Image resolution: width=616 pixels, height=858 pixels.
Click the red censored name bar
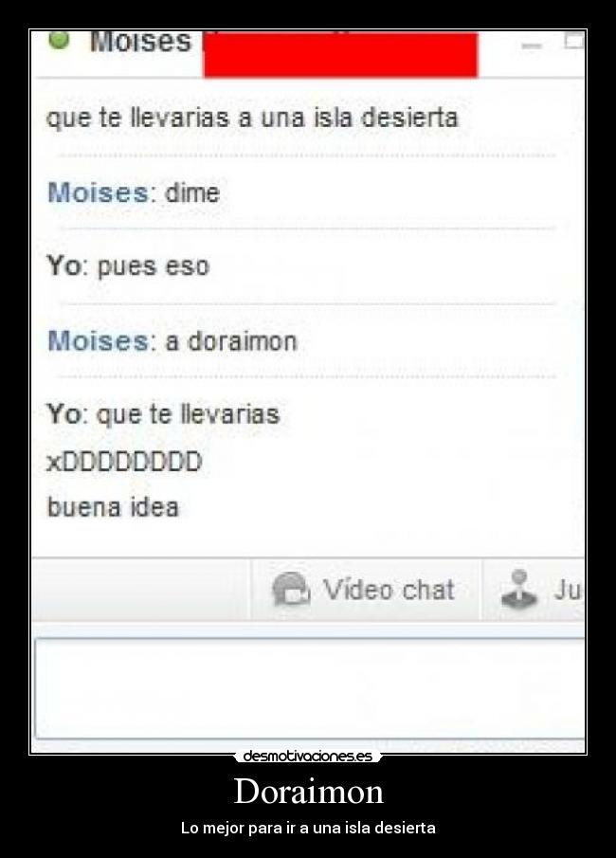[x=340, y=55]
